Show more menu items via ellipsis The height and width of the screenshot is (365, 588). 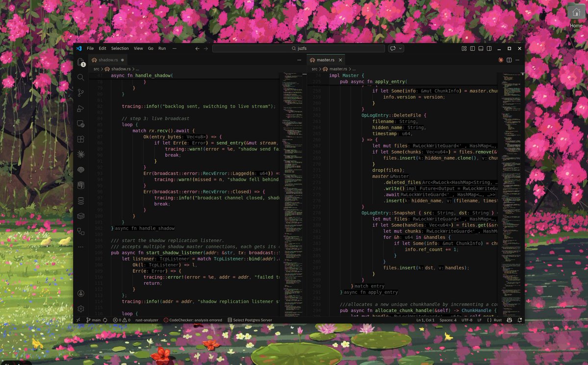click(175, 49)
